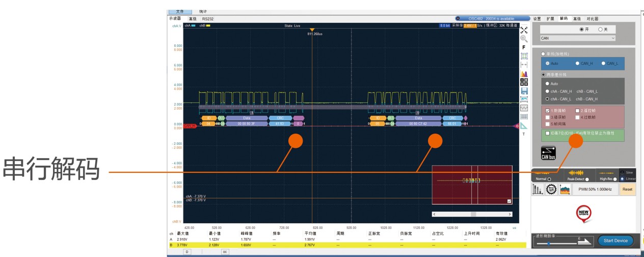
Task: Uncheck the 1.数据帧 checkbox
Action: coord(548,110)
